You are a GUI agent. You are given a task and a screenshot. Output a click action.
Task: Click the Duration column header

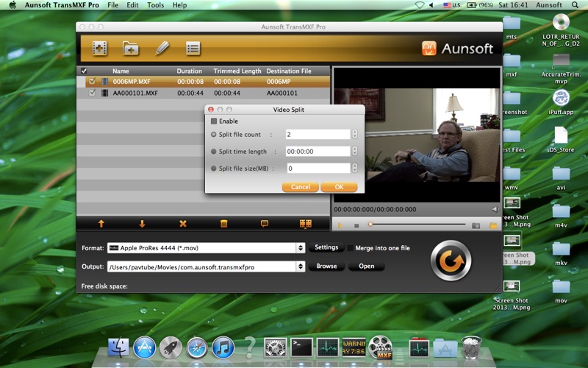(190, 71)
